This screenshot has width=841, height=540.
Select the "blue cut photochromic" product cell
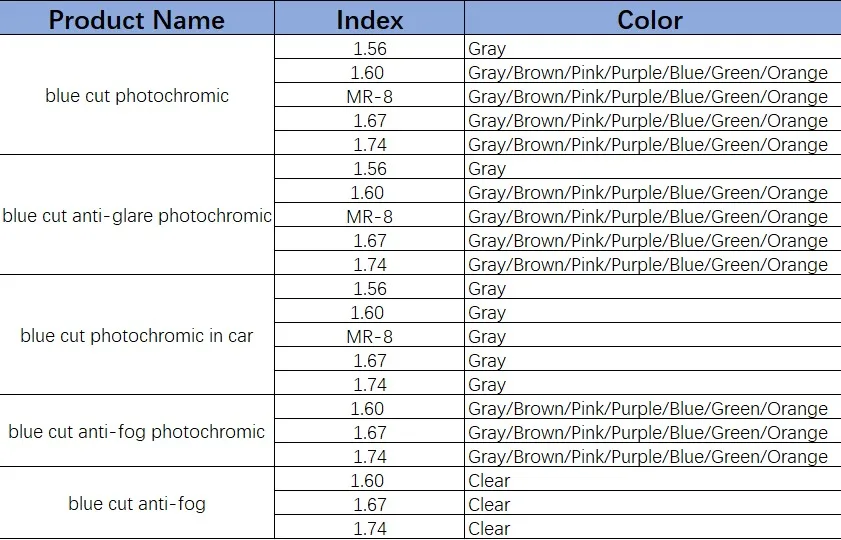tap(137, 96)
